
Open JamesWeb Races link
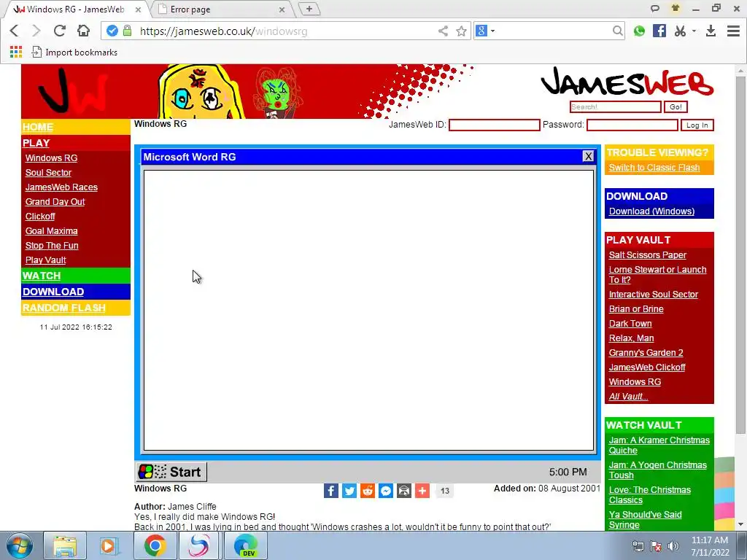(61, 187)
